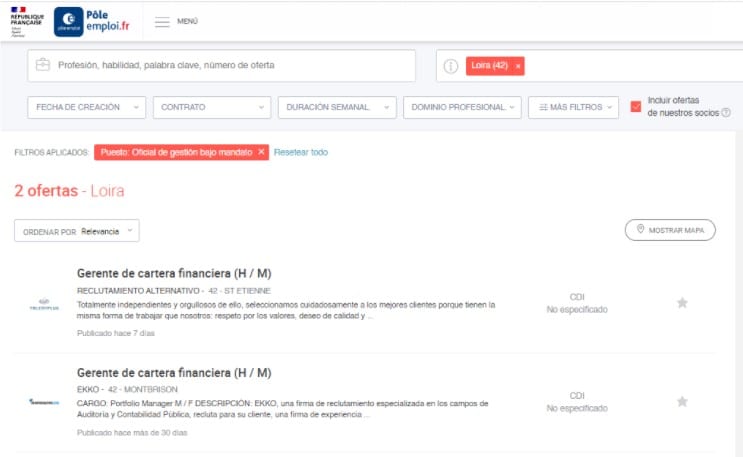Open the Ordenar por Relevancia dropdown
743x457 pixels.
[77, 231]
